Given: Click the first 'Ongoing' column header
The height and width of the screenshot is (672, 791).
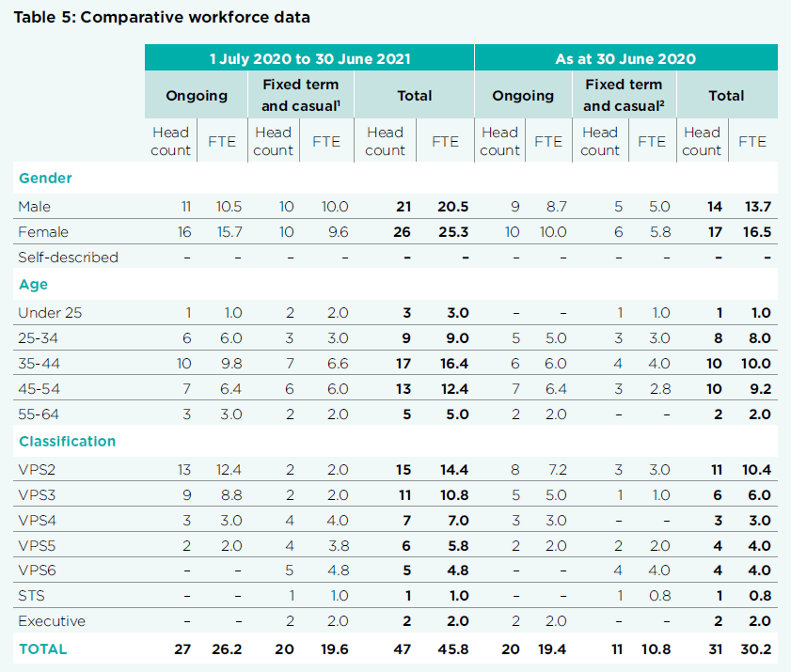Looking at the screenshot, I should 197,96.
